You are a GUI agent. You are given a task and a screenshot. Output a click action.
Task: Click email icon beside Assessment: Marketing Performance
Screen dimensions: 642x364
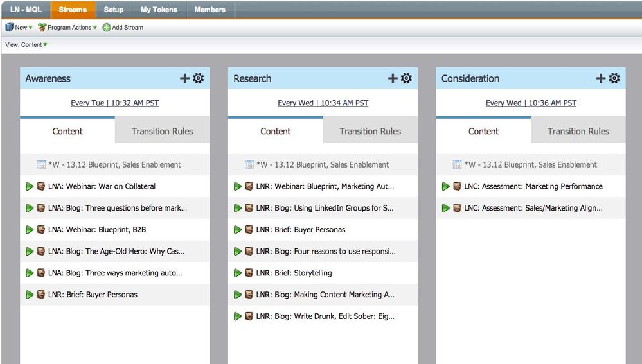[457, 186]
